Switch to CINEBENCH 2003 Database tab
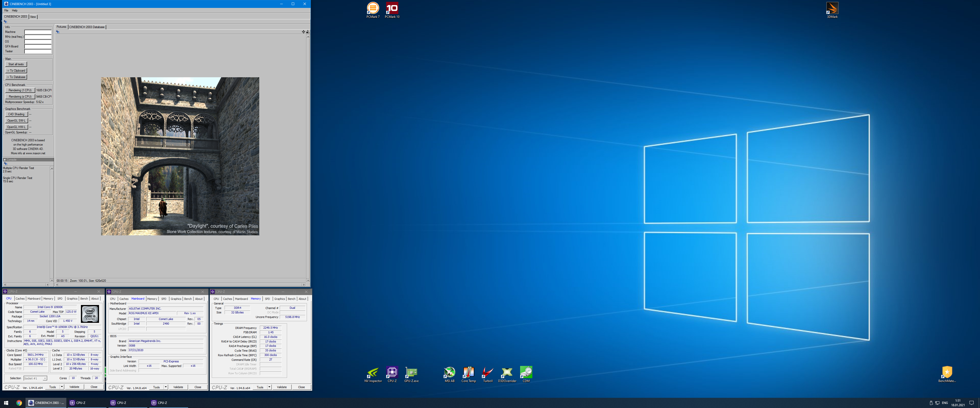Viewport: 980px width, 408px height. 87,27
